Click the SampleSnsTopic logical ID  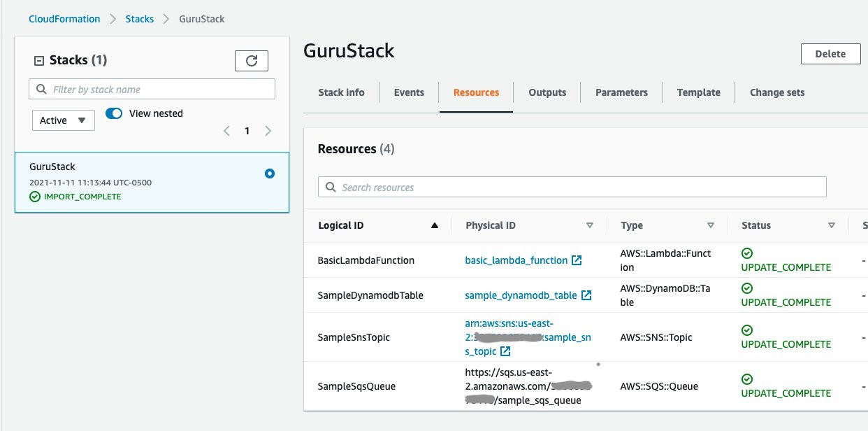point(354,337)
